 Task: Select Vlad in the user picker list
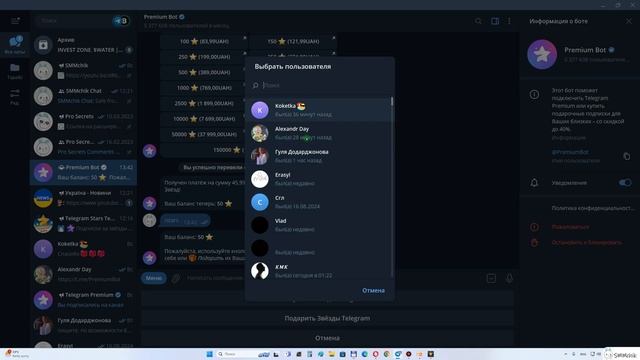(318, 225)
